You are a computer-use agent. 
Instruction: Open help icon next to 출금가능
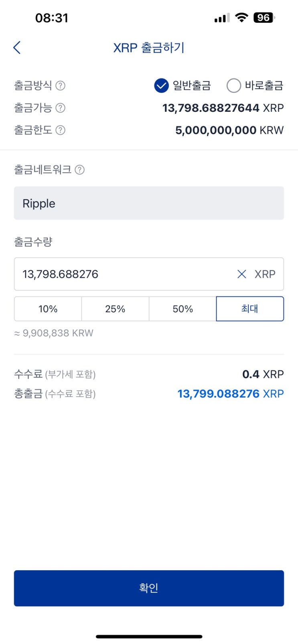tap(60, 108)
